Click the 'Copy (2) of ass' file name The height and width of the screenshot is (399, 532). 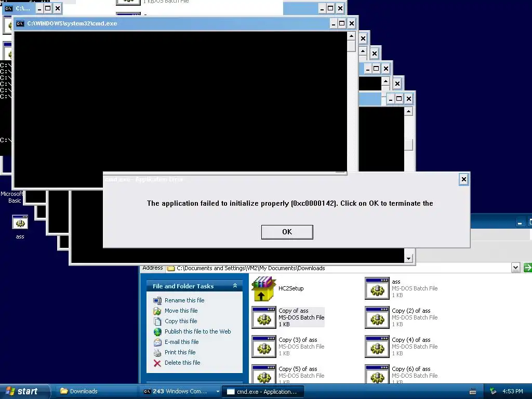click(411, 311)
